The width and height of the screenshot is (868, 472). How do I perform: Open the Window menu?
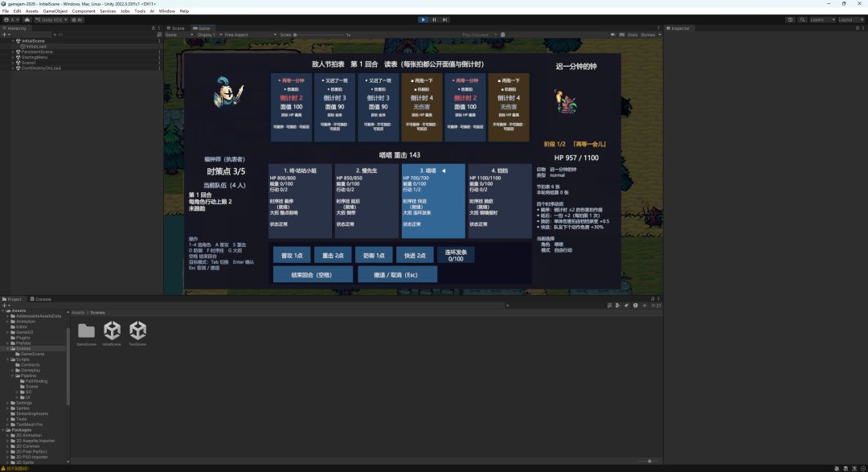[166, 11]
